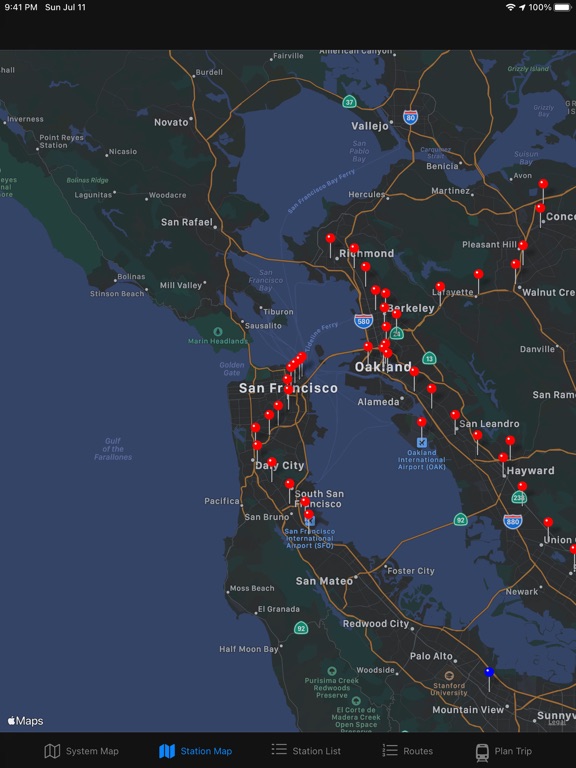Go to the Plan Trip tab

click(503, 751)
